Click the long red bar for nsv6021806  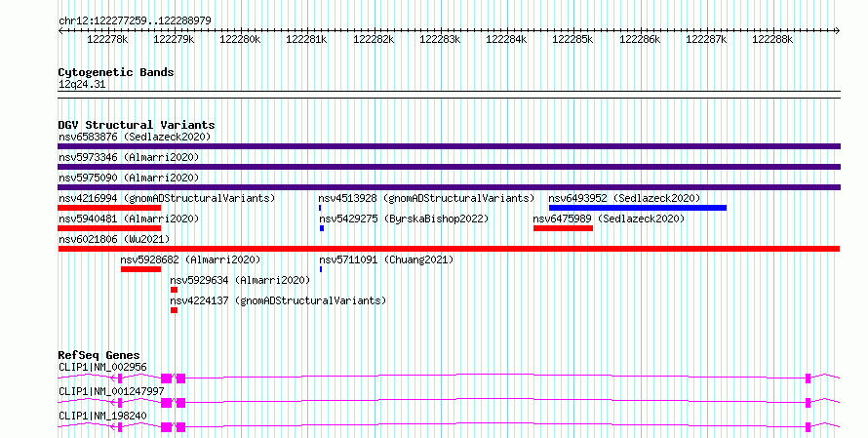[449, 249]
